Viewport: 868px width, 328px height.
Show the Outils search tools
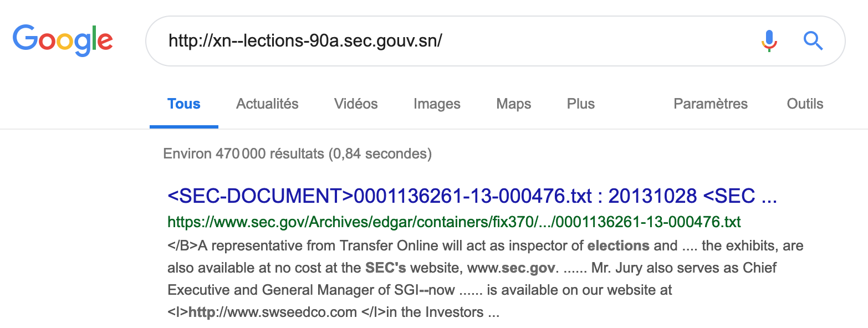pos(805,104)
